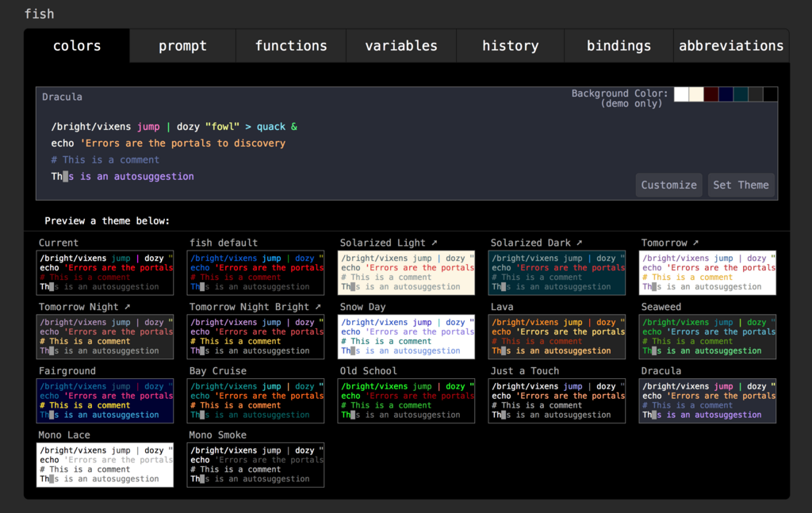Open the prompt tab
Viewport: 812px width, 513px height.
click(x=182, y=46)
